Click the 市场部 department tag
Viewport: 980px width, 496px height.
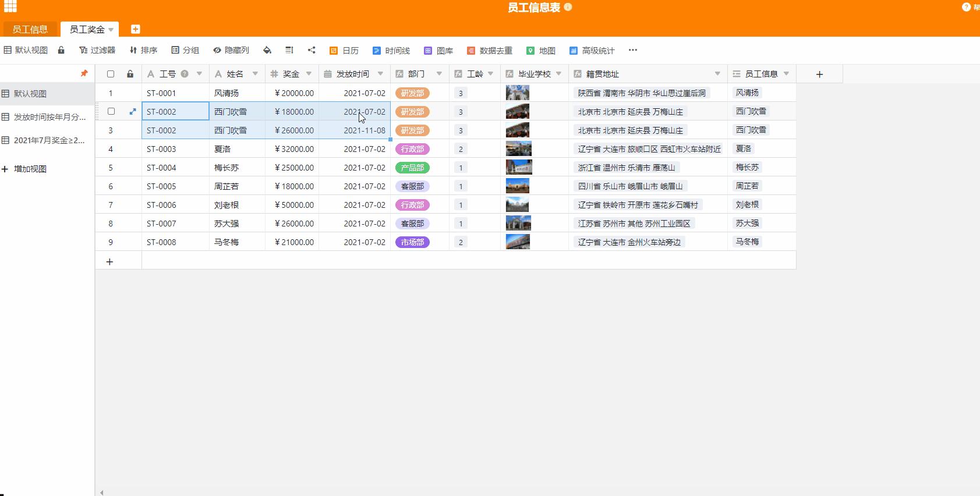(x=412, y=242)
